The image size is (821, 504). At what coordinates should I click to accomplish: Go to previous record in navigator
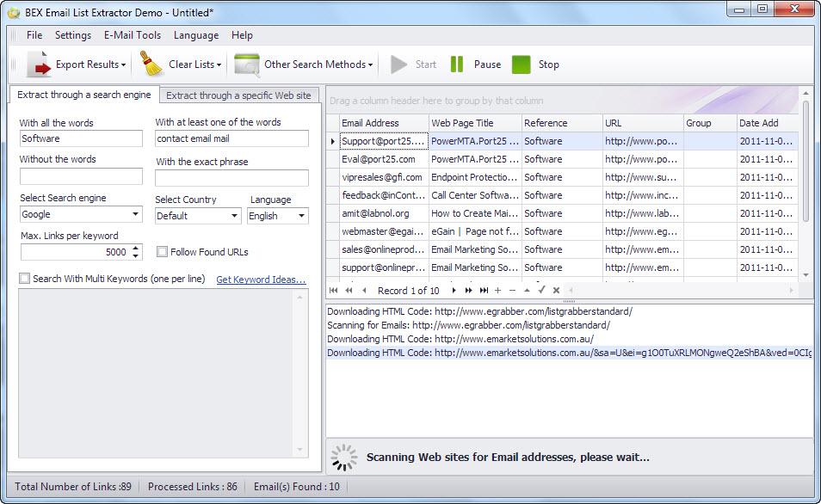pyautogui.click(x=364, y=290)
